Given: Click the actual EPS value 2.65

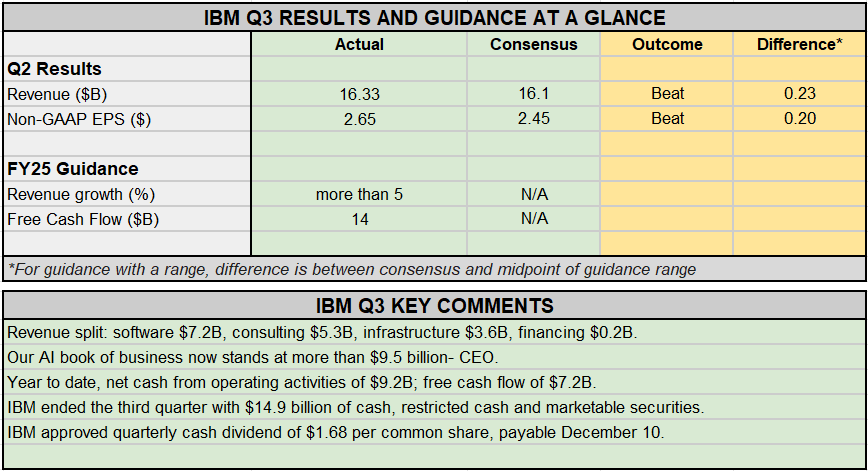Looking at the screenshot, I should pyautogui.click(x=359, y=119).
